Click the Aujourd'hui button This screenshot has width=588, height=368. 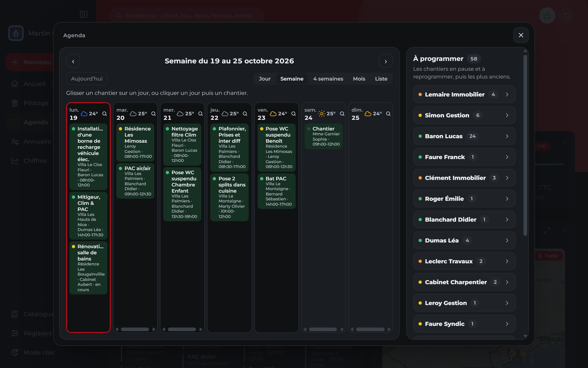point(87,79)
